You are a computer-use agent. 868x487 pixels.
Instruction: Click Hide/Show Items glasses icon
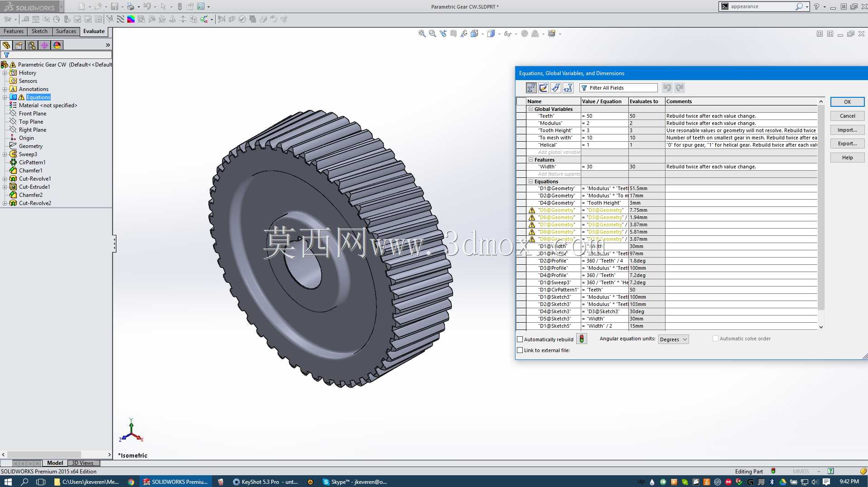507,33
